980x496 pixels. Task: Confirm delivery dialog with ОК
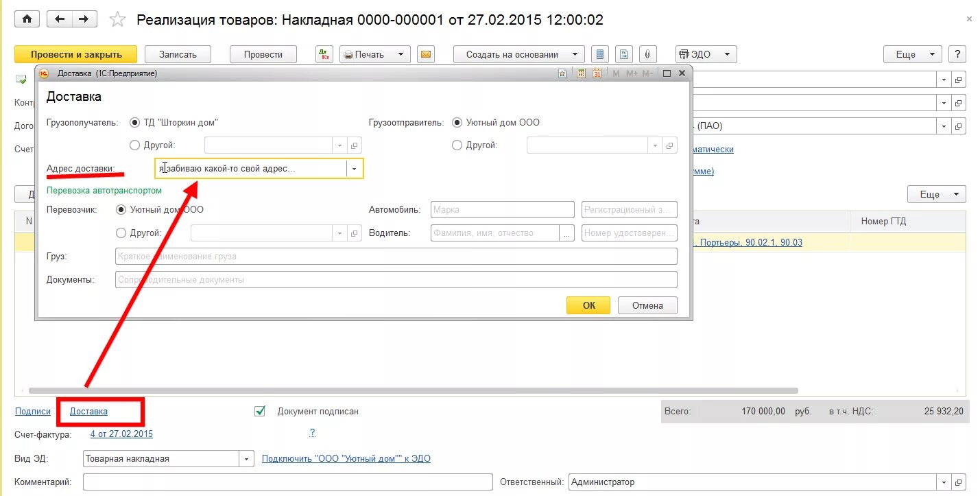pyautogui.click(x=588, y=305)
